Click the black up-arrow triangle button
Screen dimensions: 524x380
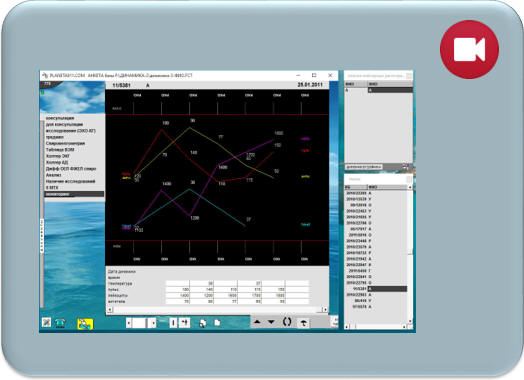click(257, 322)
